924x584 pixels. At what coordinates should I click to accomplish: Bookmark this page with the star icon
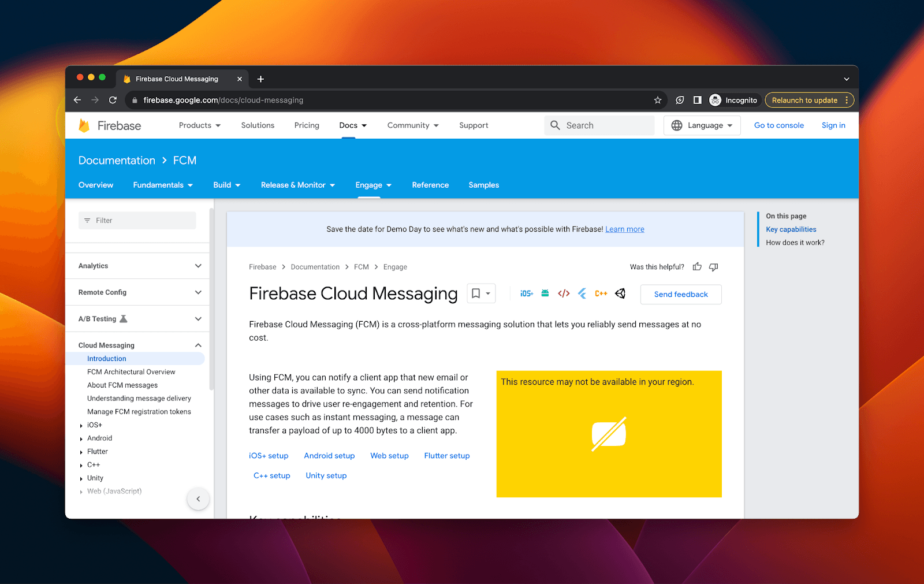[657, 100]
